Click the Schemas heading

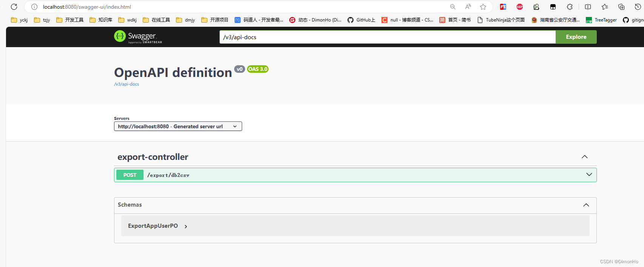130,205
